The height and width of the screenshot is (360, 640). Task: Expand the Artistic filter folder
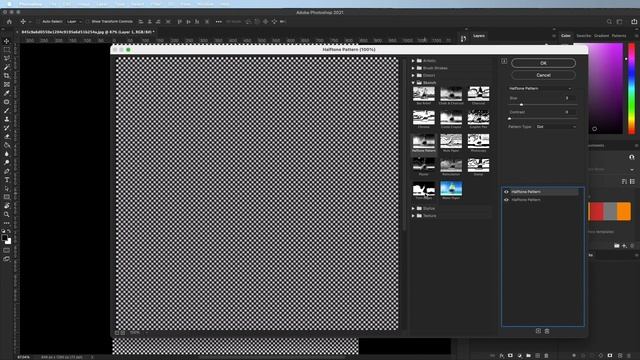pyautogui.click(x=413, y=61)
